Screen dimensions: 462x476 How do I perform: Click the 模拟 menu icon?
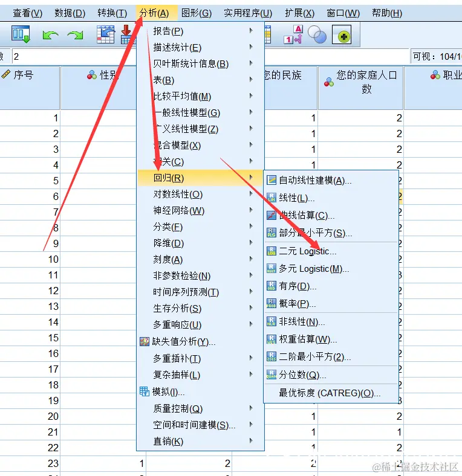tap(145, 391)
